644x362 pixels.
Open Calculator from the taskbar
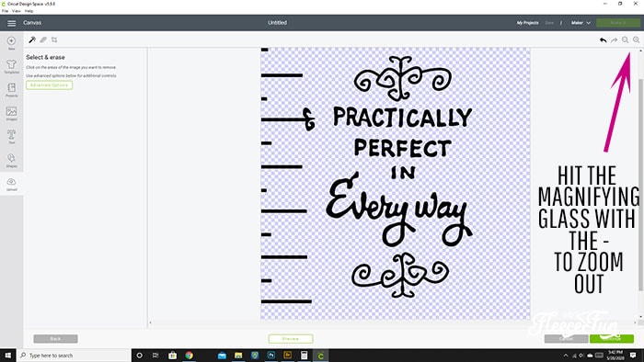(x=304, y=355)
